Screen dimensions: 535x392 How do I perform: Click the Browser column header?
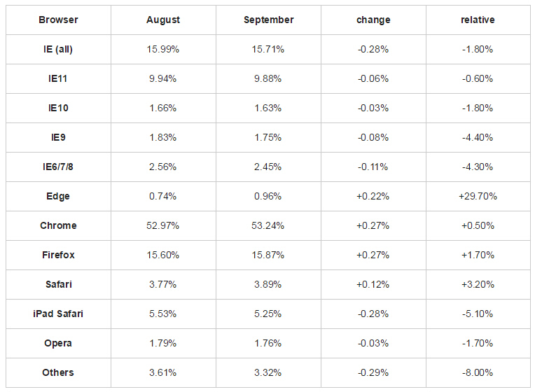[58, 20]
